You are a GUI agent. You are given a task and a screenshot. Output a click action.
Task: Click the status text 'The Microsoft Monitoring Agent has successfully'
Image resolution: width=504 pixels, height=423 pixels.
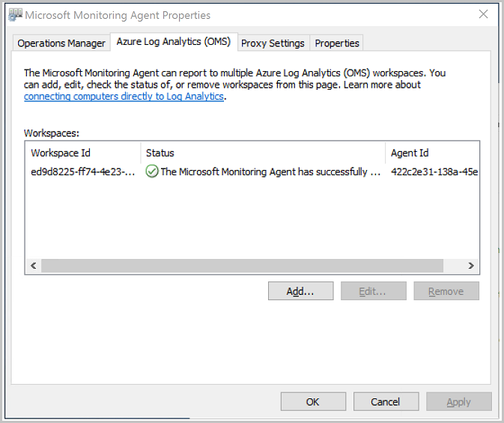pos(264,172)
